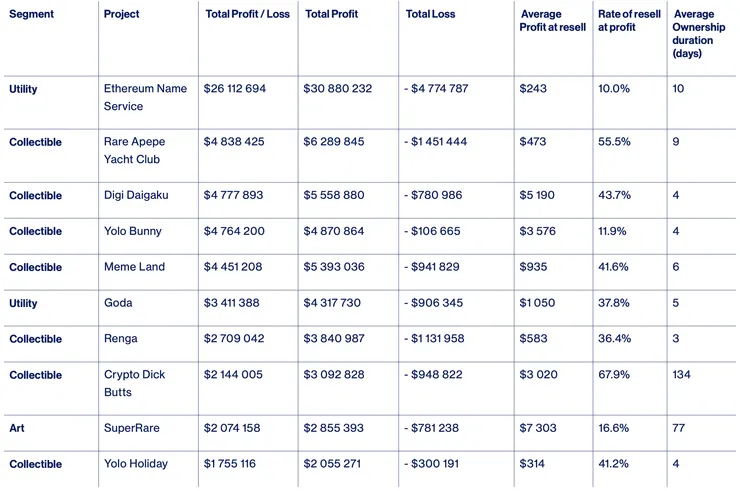Click the SuperRare project name
This screenshot has width=740, height=491.
point(132,428)
